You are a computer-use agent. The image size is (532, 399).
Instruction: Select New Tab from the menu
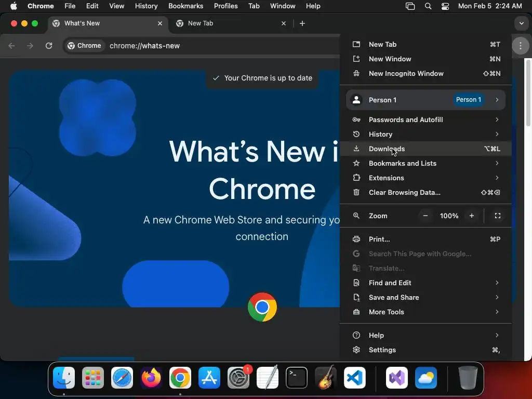(x=426, y=45)
